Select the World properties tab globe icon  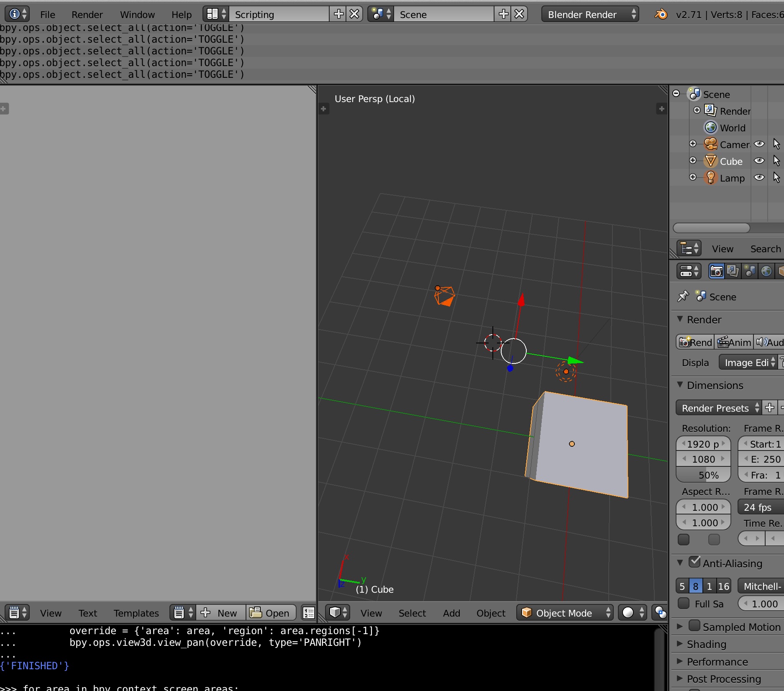point(766,271)
